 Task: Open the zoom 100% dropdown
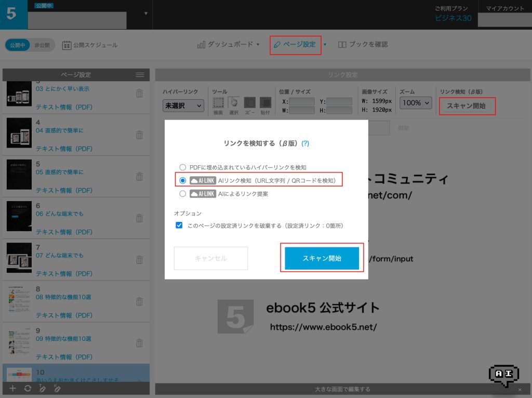click(416, 103)
